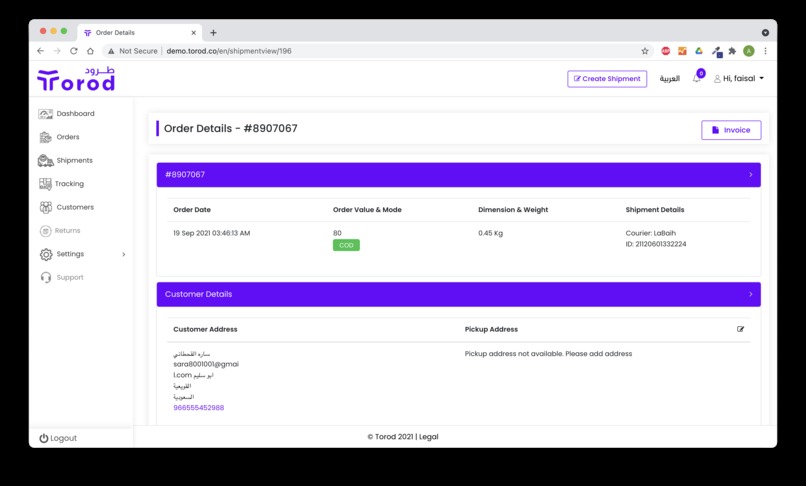The width and height of the screenshot is (806, 486).
Task: Click the Customers sidebar icon
Action: click(46, 207)
